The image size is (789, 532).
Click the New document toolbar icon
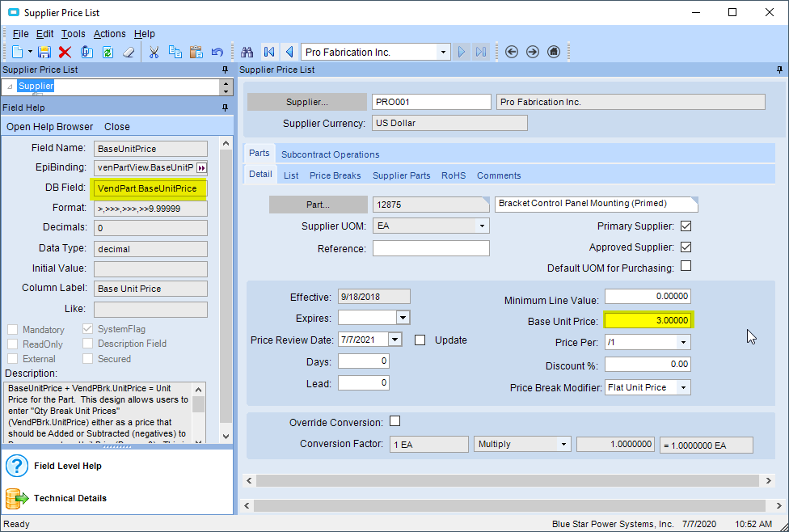(x=18, y=52)
